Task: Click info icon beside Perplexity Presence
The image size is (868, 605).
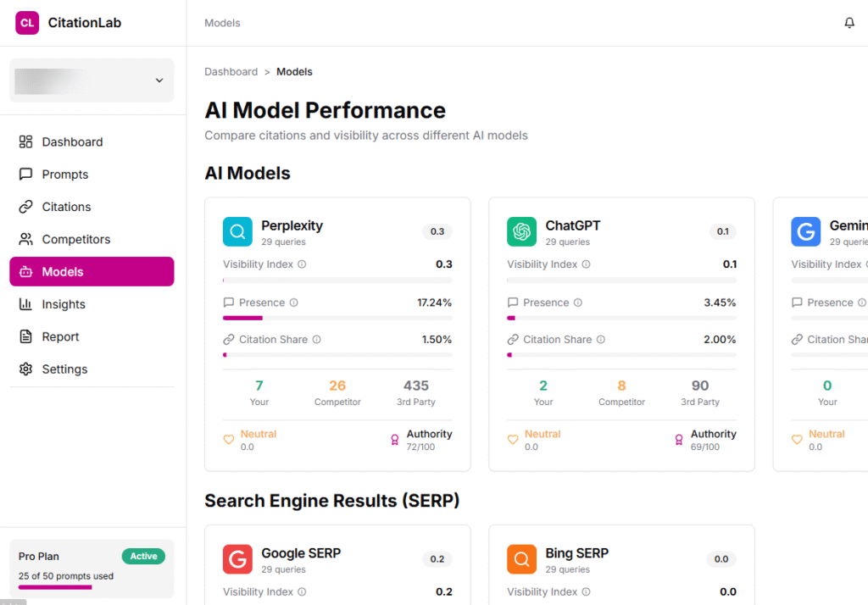Action: click(x=294, y=302)
